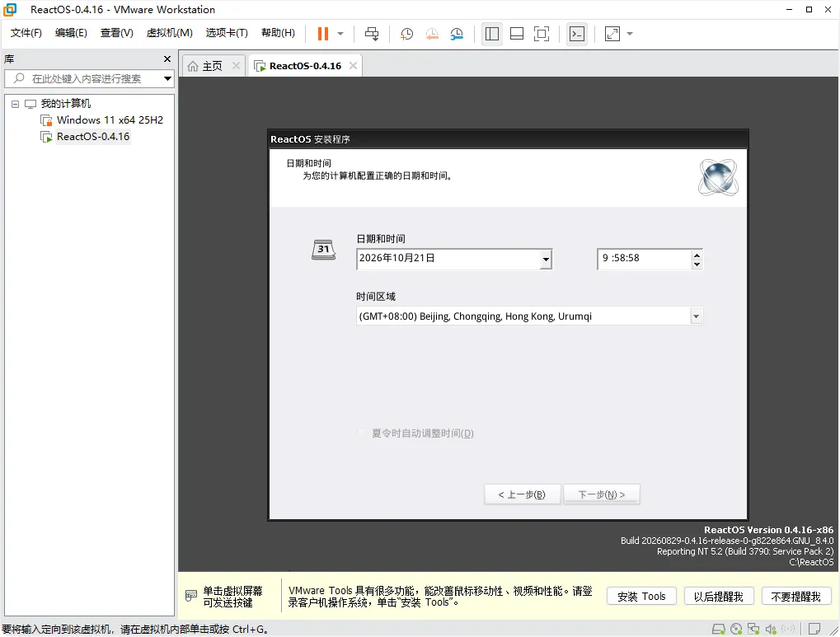Viewport: 840px width, 637px height.
Task: Collapse the 我的计算机 tree node
Action: point(15,104)
